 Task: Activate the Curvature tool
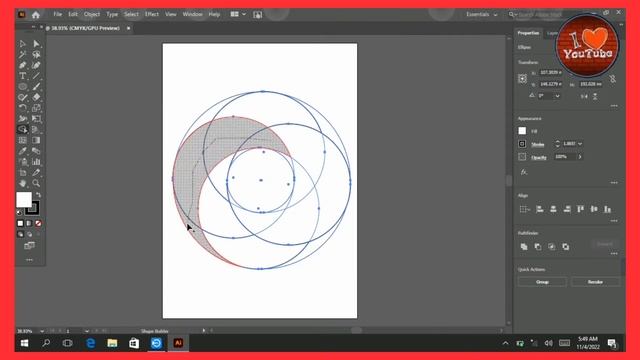(x=36, y=65)
